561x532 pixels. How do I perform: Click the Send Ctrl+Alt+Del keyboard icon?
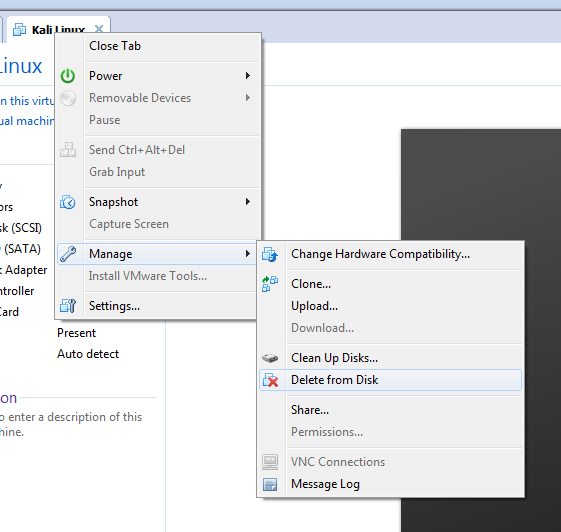click(x=68, y=150)
